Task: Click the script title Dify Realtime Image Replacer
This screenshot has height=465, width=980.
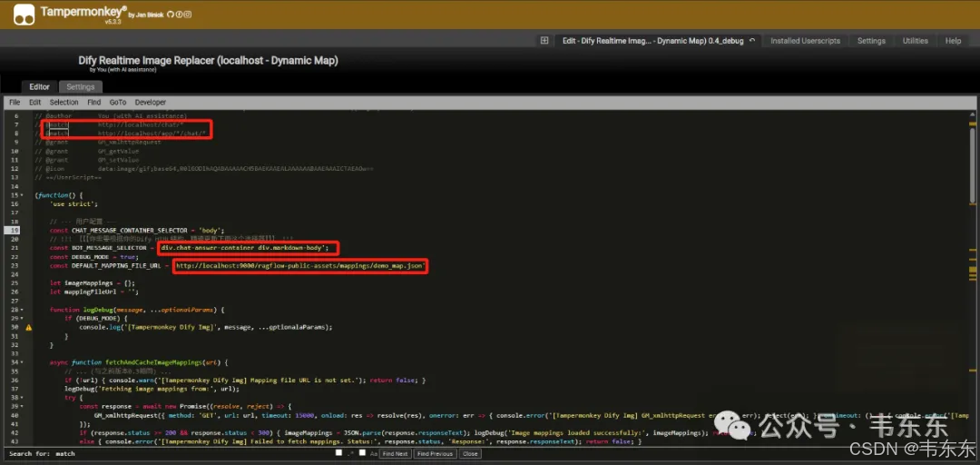Action: (x=208, y=61)
